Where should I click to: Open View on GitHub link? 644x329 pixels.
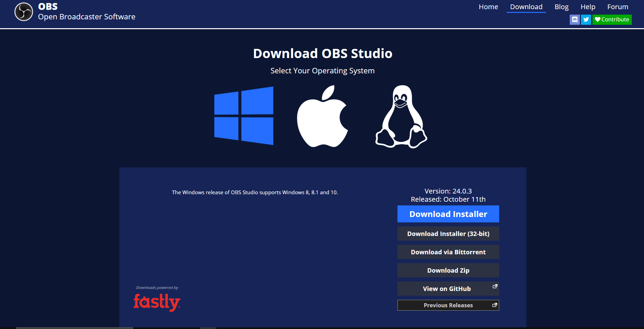coord(448,289)
